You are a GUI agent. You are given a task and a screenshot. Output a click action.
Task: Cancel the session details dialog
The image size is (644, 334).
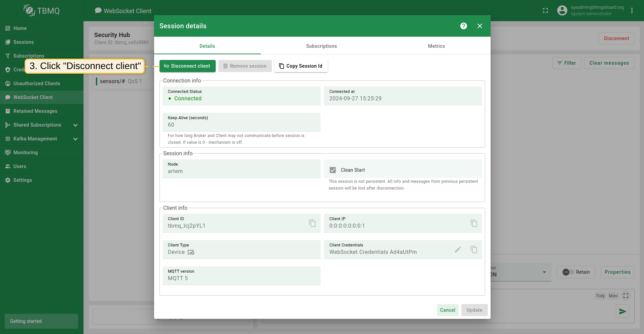pos(447,310)
